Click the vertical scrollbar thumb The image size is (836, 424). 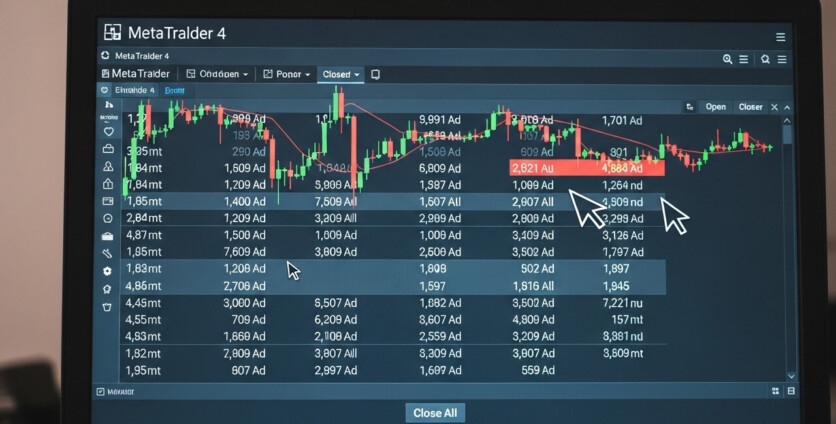(787, 134)
